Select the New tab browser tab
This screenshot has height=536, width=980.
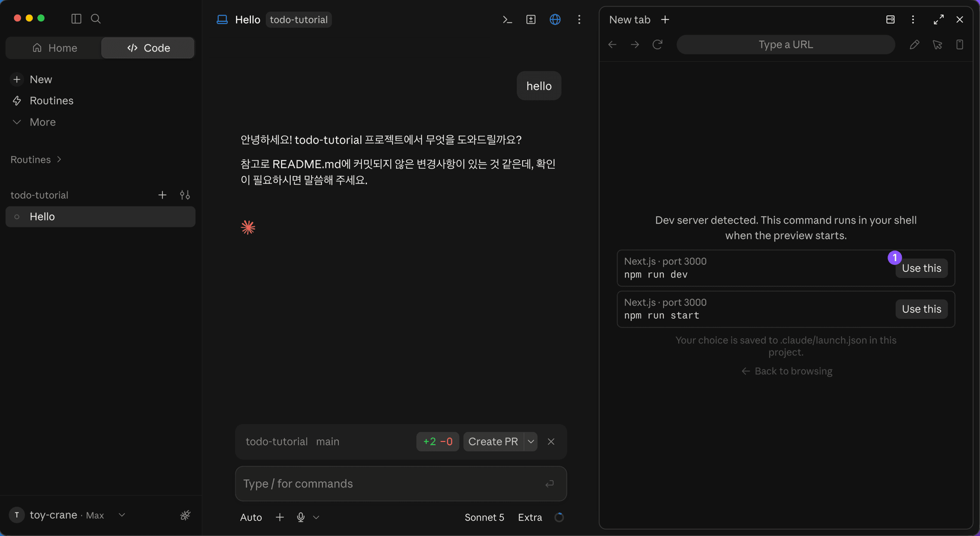click(x=629, y=19)
